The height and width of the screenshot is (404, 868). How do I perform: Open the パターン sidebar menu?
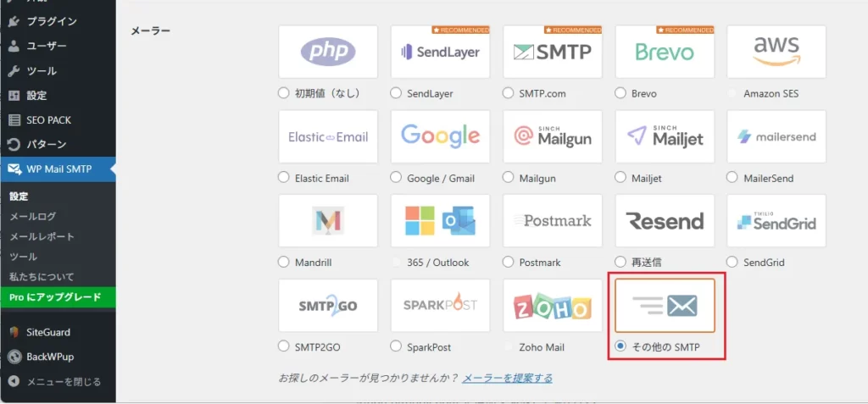pyautogui.click(x=58, y=145)
